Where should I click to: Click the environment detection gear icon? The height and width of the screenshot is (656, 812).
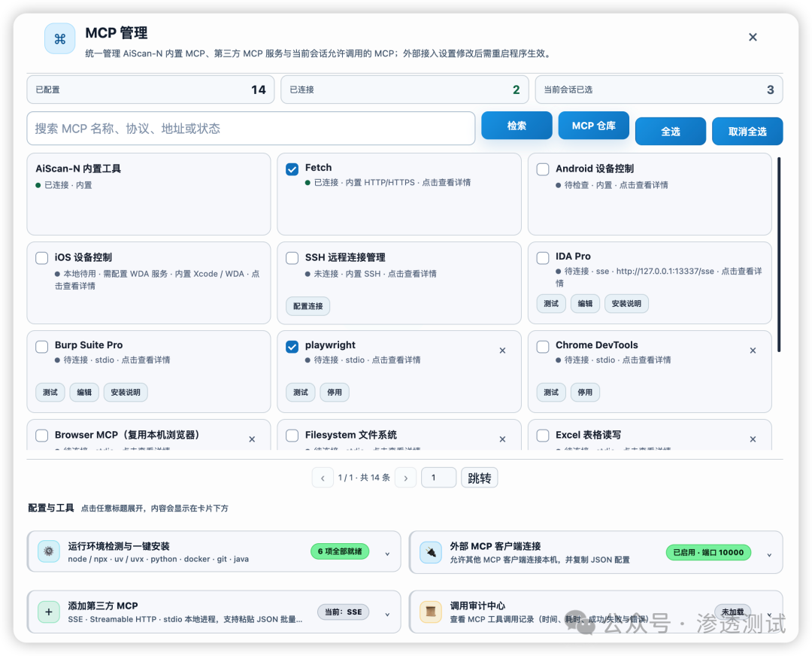pos(49,551)
